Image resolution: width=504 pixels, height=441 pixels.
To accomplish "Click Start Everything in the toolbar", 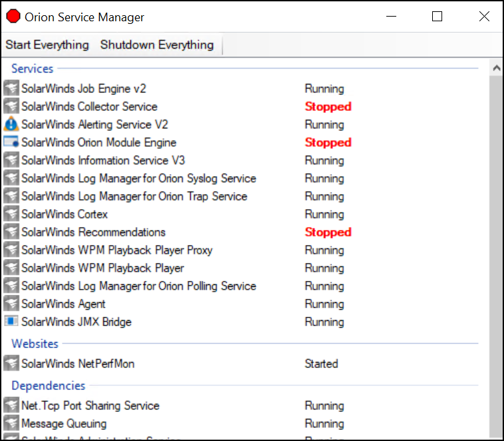I will tap(47, 45).
